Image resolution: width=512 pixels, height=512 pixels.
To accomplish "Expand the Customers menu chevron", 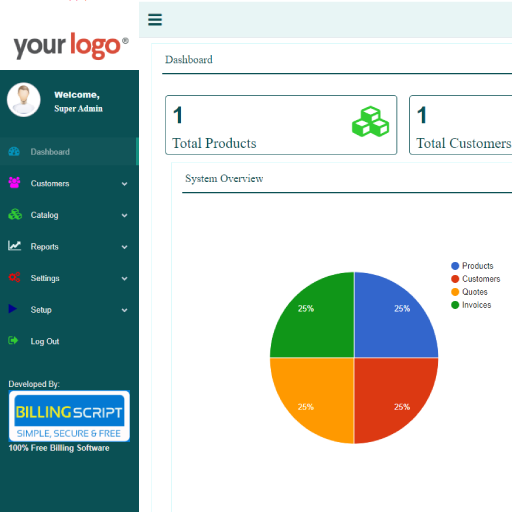I will coord(124,184).
